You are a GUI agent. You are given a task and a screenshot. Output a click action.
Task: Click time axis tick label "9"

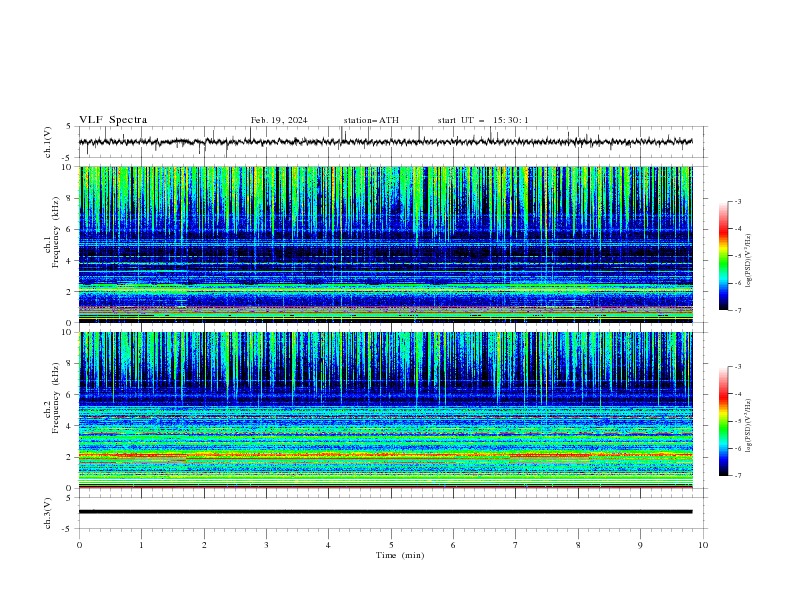click(640, 545)
